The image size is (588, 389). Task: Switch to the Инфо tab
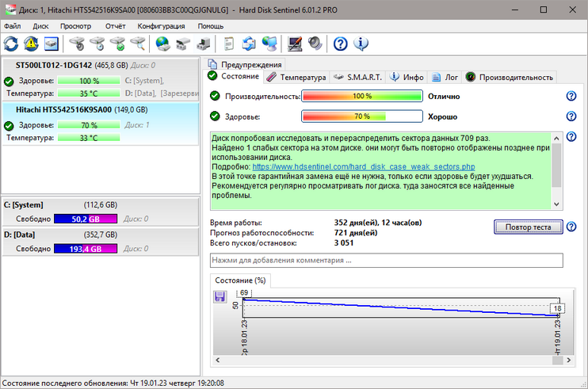click(407, 77)
